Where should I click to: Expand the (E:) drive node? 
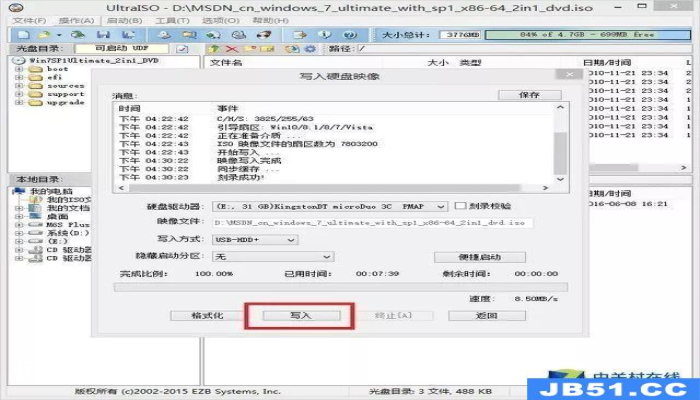pos(19,242)
